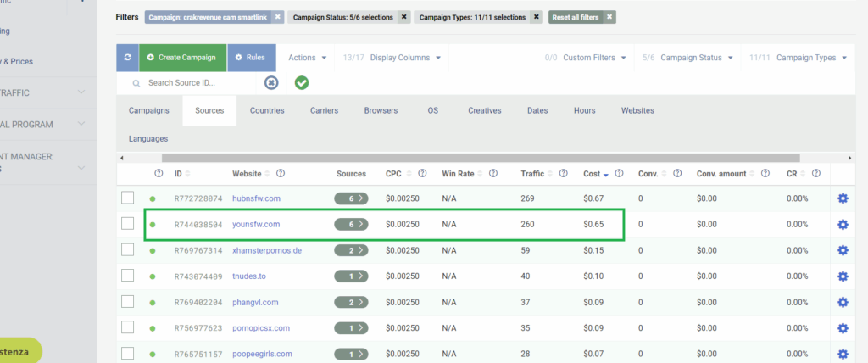
Task: Open the Creatives tab
Action: pyautogui.click(x=484, y=110)
